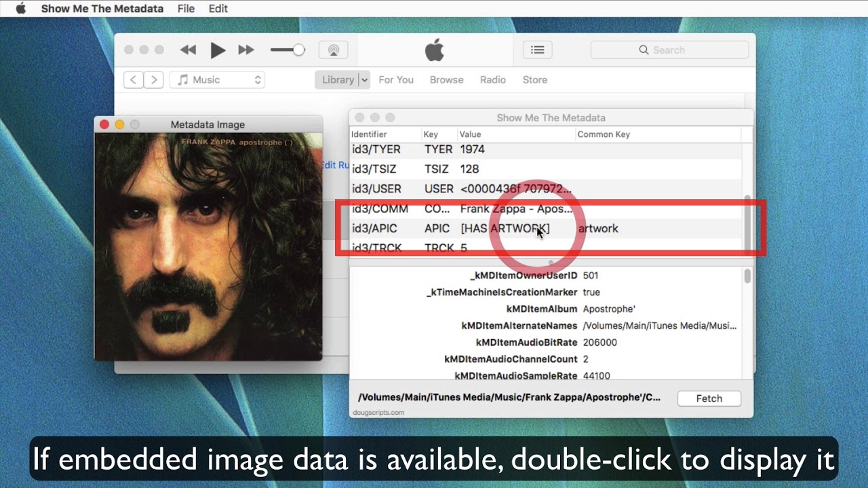The height and width of the screenshot is (488, 868).
Task: Switch to the For You tab
Action: pyautogui.click(x=396, y=80)
